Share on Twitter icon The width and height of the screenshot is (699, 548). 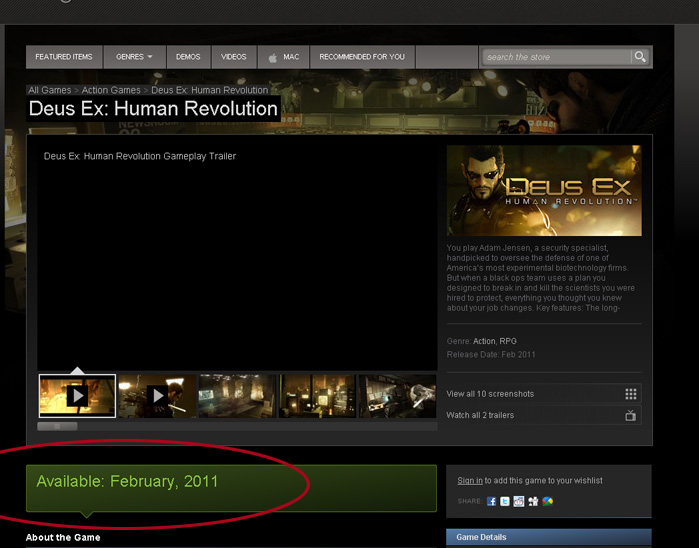coord(505,501)
